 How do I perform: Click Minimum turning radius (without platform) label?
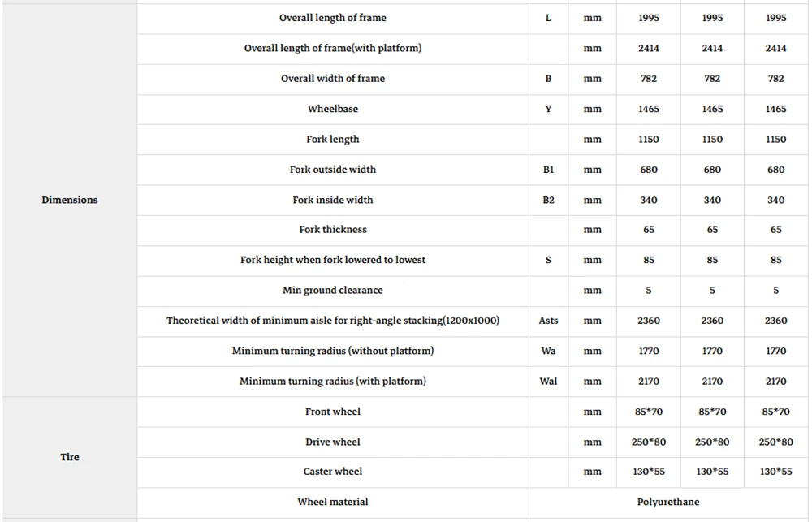click(332, 351)
